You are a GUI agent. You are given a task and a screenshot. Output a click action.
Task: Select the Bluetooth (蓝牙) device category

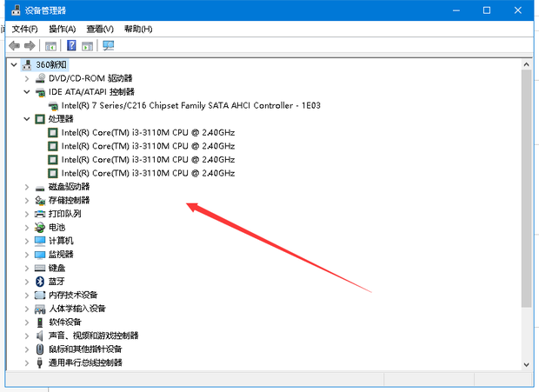[x=57, y=281]
